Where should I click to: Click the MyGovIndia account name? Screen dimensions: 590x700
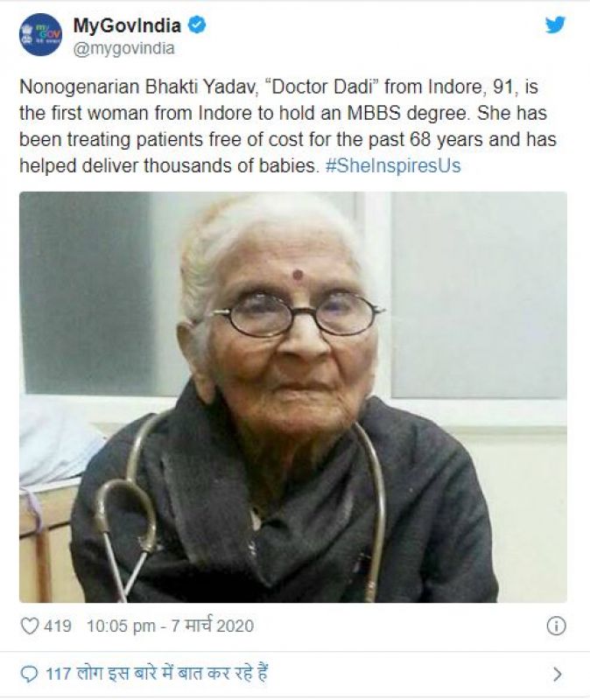[x=127, y=25]
